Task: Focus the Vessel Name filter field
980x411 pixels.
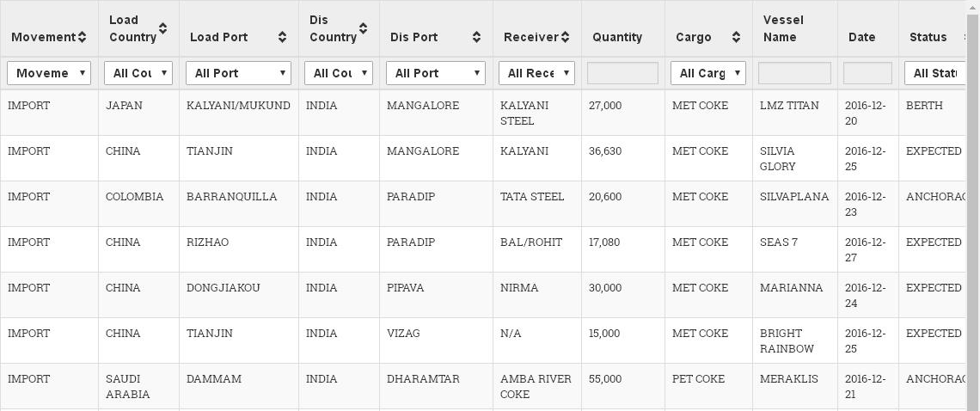Action: coord(794,73)
